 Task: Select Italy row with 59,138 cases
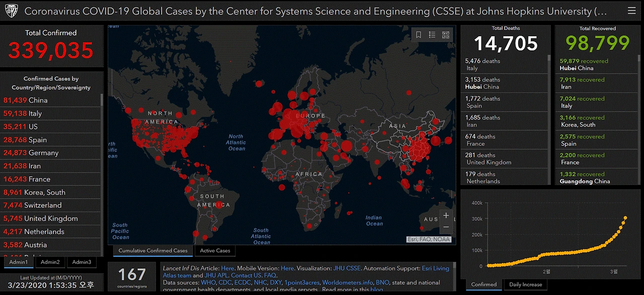[x=51, y=113]
